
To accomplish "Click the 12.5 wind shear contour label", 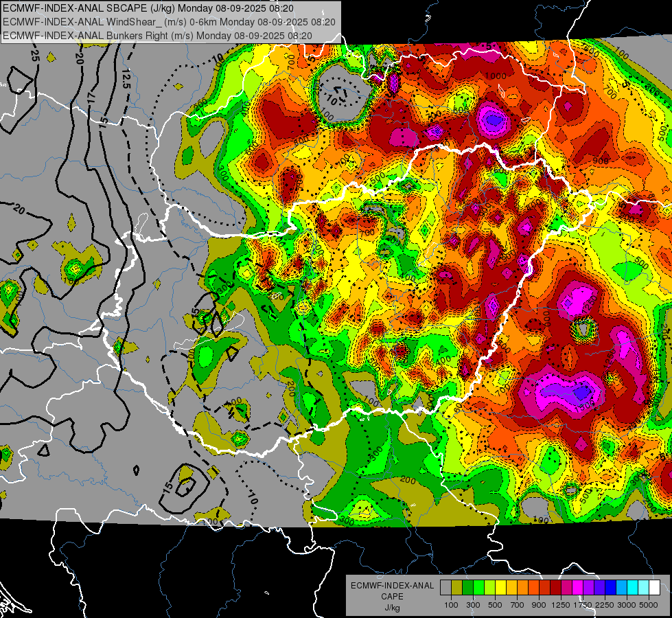I will pos(126,79).
